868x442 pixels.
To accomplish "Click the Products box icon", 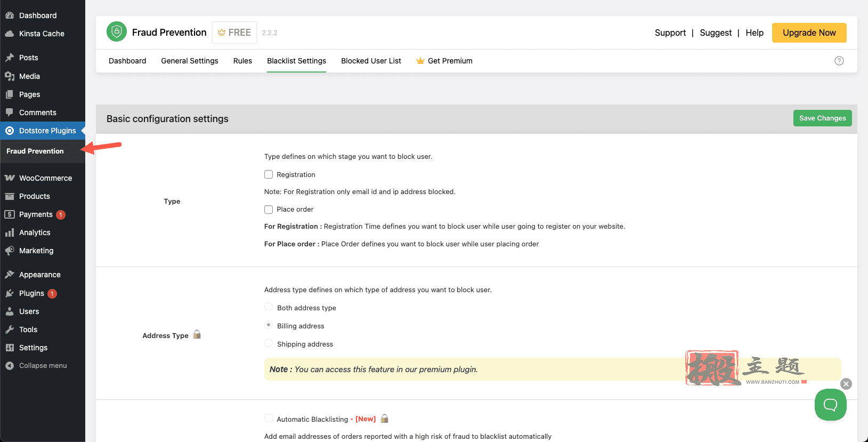I will (x=10, y=196).
